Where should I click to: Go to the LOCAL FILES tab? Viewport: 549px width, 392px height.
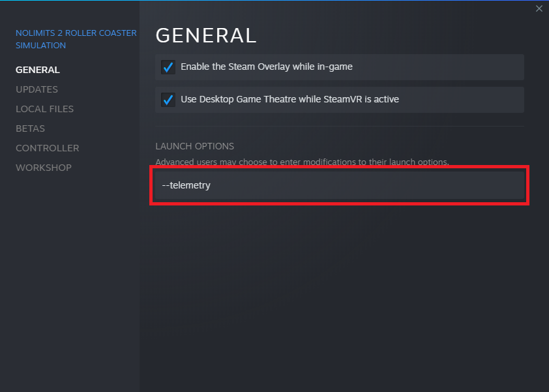pyautogui.click(x=44, y=109)
